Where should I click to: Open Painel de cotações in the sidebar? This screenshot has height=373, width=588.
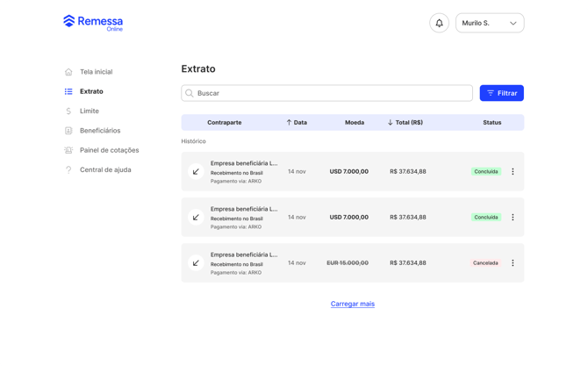click(x=108, y=150)
